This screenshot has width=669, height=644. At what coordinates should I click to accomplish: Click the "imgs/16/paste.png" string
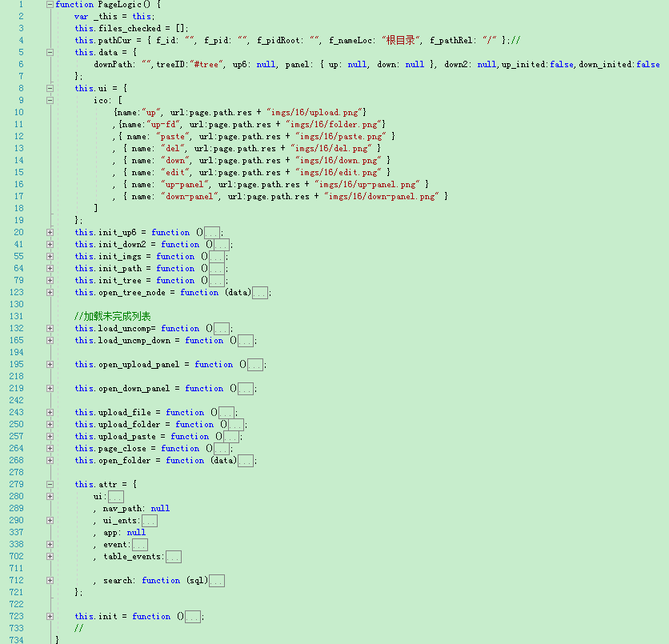(x=342, y=137)
